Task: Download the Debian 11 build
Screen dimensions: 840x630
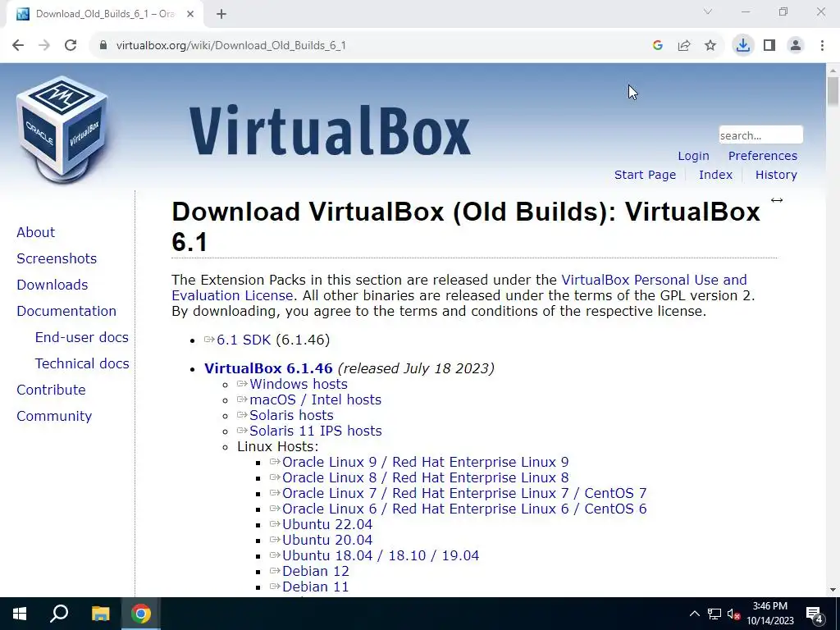Action: 315,587
